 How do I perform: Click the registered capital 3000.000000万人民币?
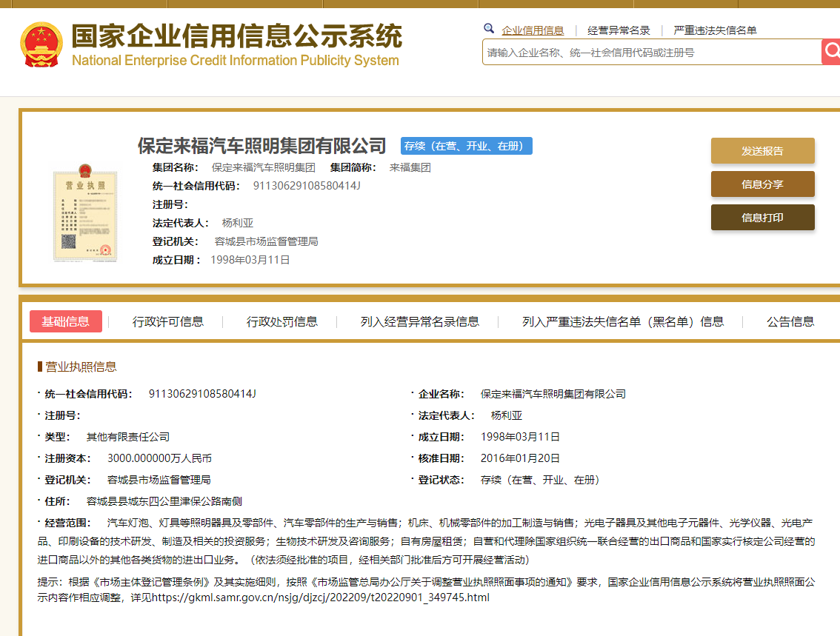(160, 458)
